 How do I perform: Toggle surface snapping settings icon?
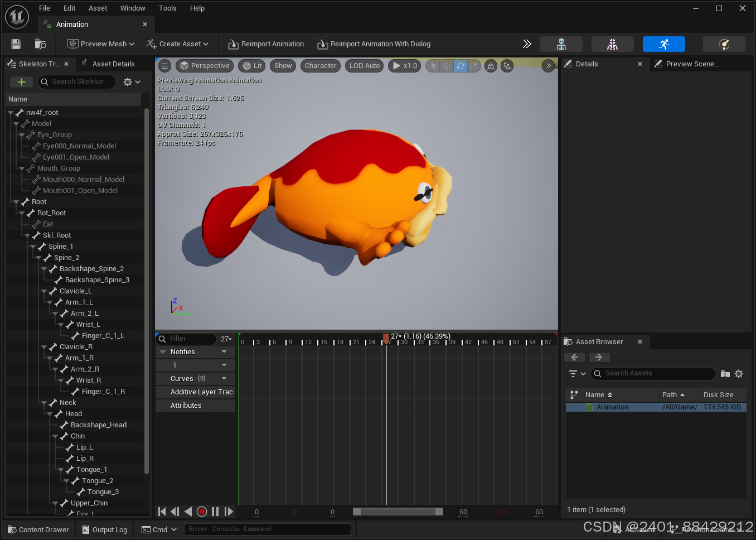507,66
